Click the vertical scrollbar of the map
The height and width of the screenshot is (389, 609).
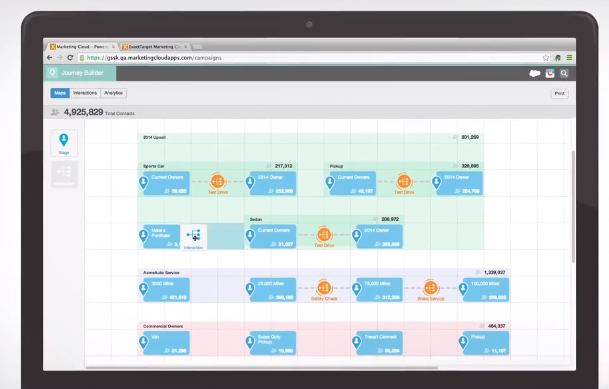click(573, 207)
